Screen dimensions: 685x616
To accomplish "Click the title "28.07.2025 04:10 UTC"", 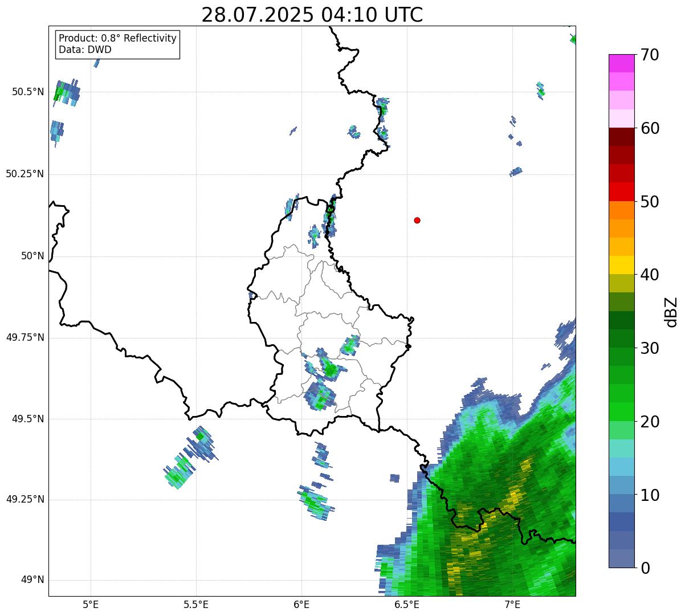I will point(312,14).
